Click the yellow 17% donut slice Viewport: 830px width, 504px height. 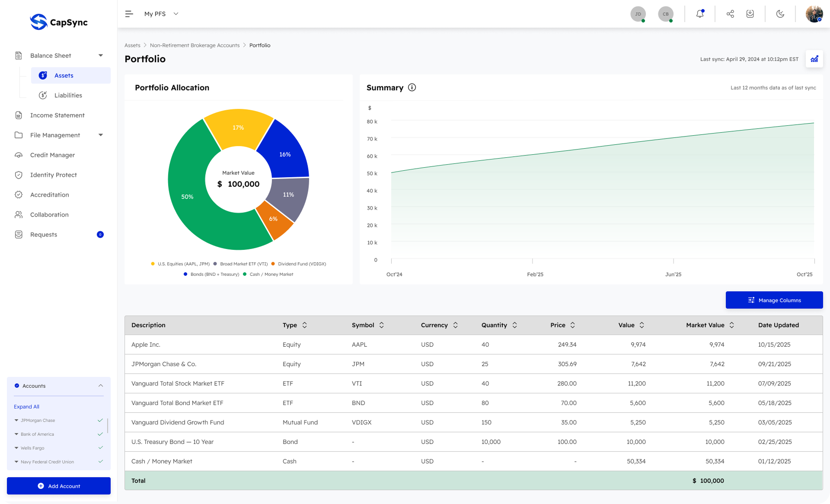(x=238, y=128)
